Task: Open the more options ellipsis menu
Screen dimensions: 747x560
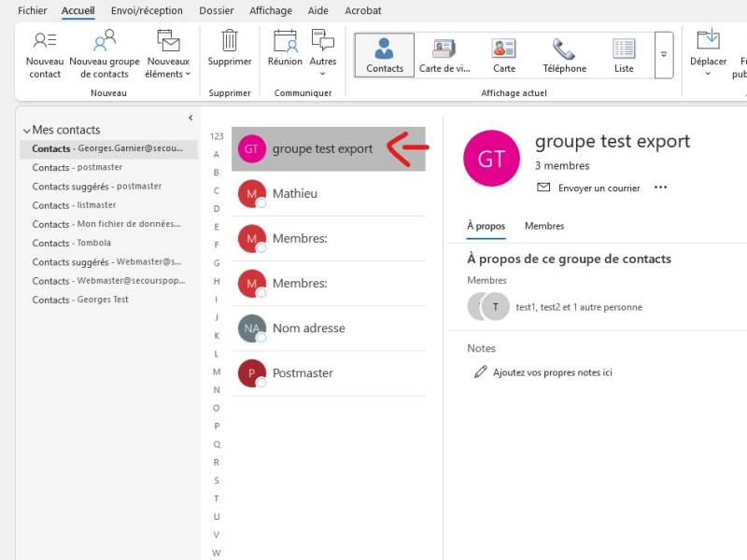Action: (660, 188)
